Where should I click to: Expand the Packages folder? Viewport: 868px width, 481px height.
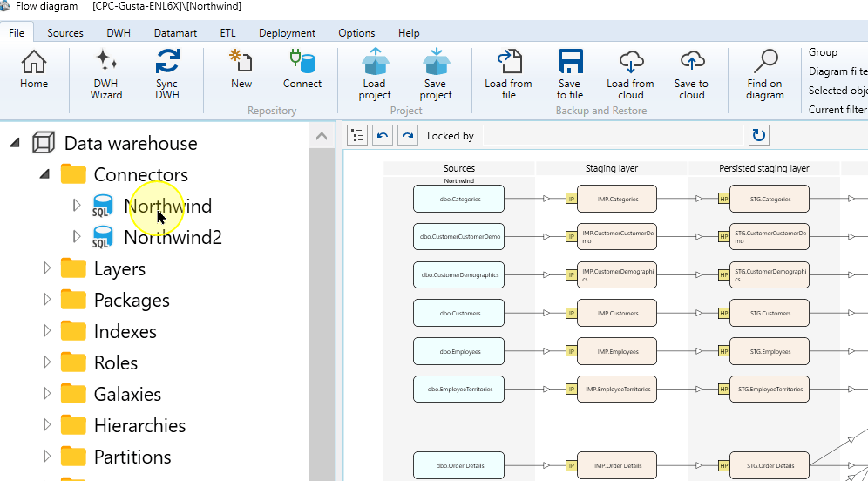(x=46, y=300)
